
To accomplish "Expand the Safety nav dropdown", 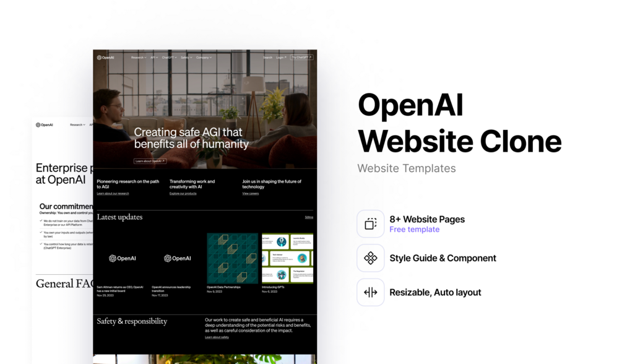I will tap(186, 58).
